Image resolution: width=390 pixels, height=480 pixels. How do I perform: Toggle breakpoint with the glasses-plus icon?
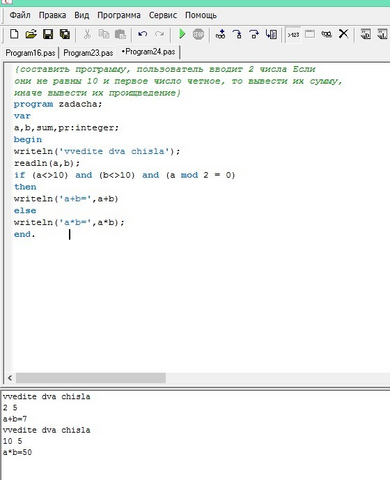point(220,34)
